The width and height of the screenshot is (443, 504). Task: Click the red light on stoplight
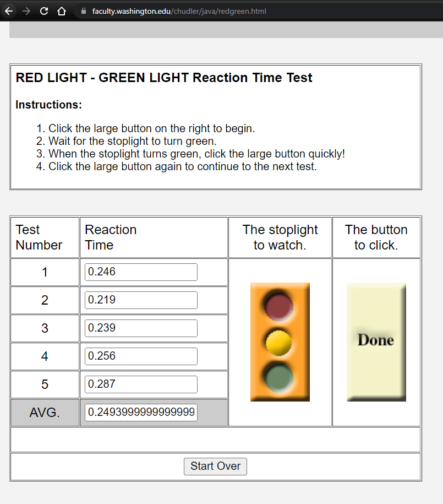(278, 307)
